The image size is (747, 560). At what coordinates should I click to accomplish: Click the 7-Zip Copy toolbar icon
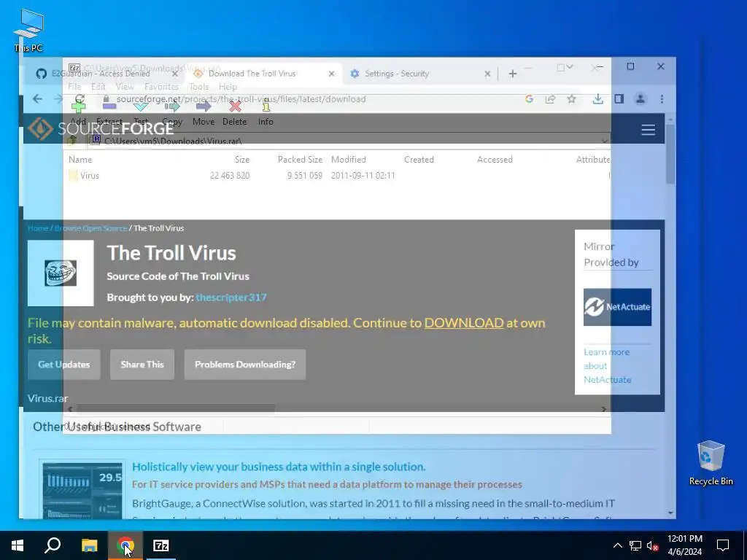pos(172,106)
